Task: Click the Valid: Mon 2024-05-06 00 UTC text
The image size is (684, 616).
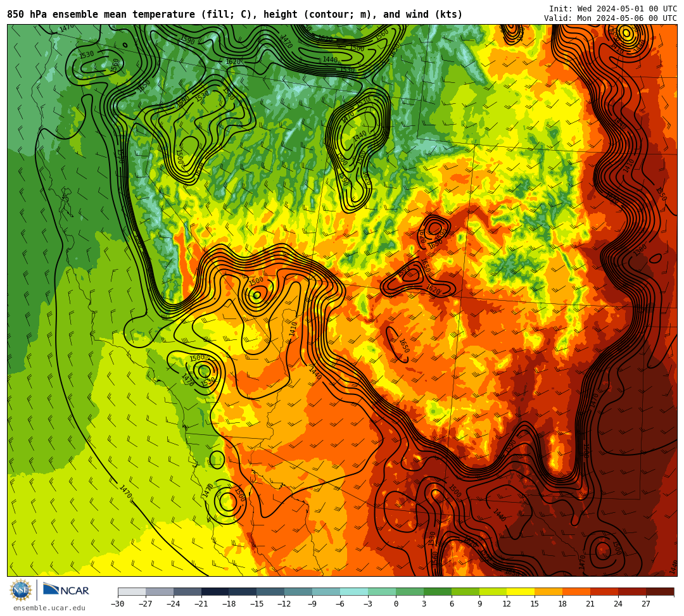Action: [x=611, y=18]
